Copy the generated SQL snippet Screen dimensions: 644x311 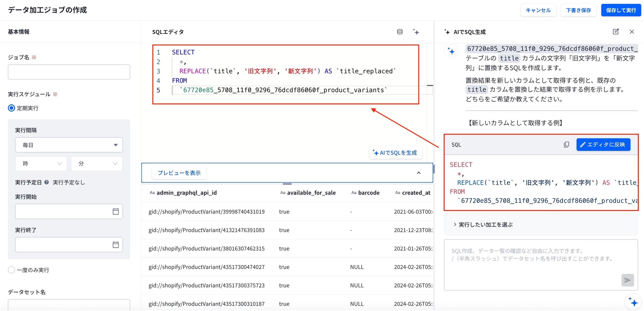[567, 144]
